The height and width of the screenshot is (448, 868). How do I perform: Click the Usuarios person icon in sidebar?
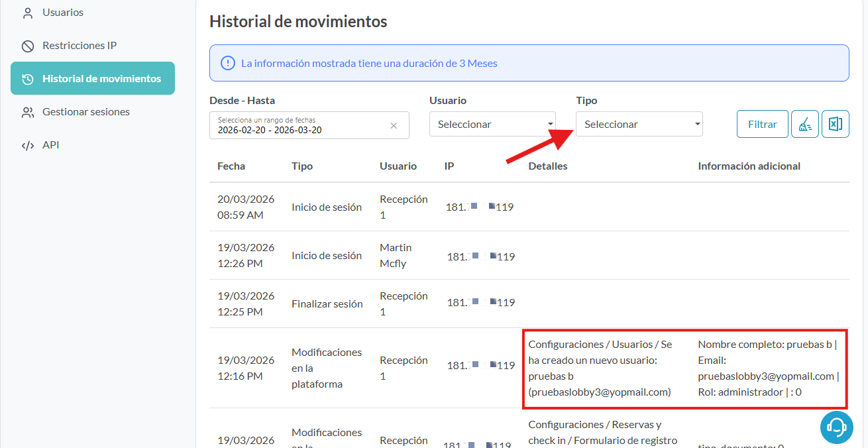coord(27,13)
